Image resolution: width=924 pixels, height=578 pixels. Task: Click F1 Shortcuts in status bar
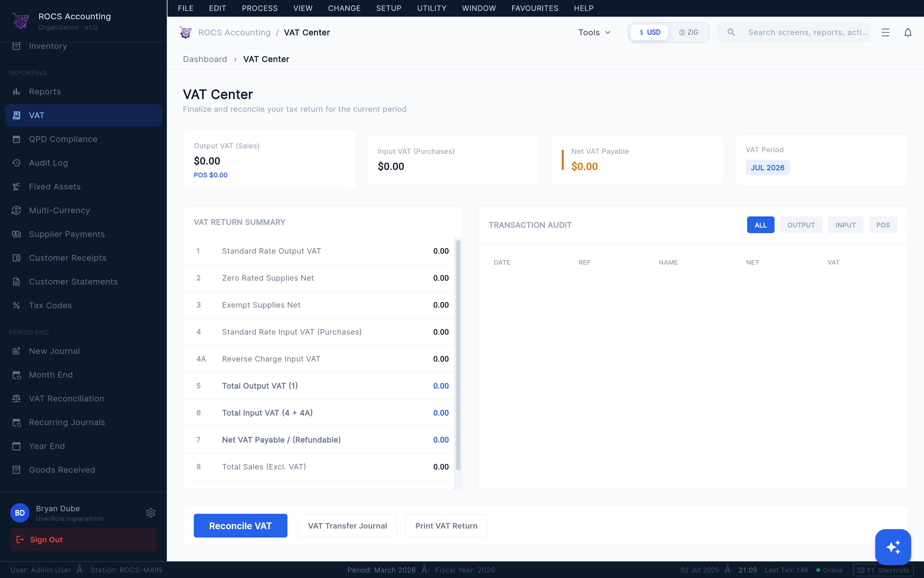click(x=884, y=570)
